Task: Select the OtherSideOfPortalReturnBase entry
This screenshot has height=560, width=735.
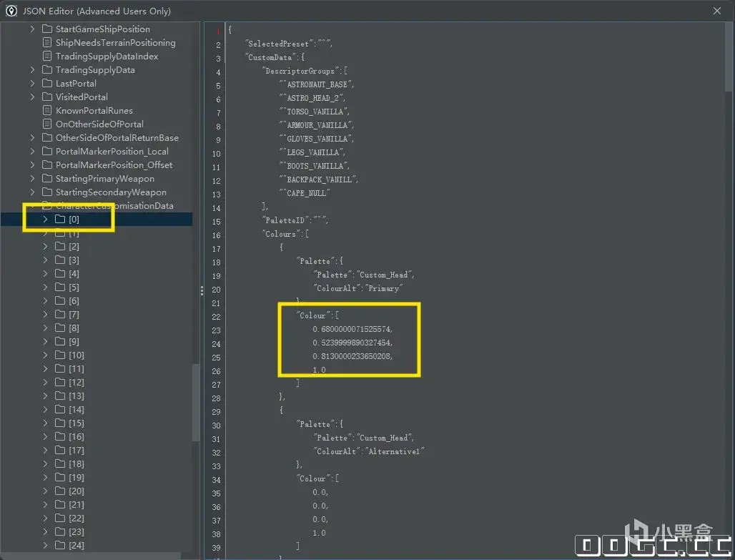Action: point(117,138)
